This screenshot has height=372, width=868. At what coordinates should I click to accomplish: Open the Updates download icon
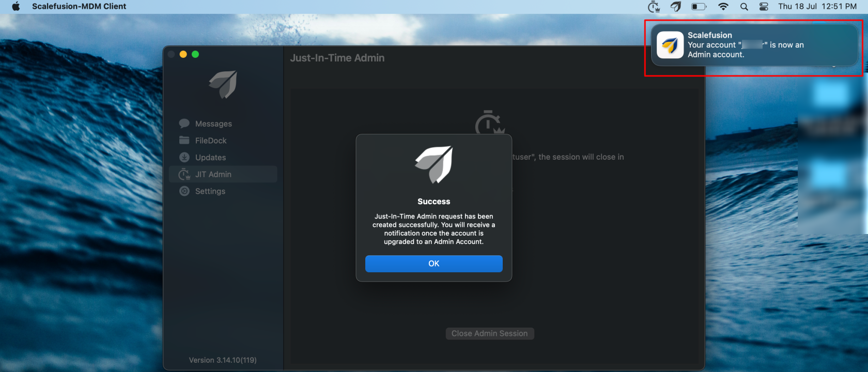(x=184, y=157)
